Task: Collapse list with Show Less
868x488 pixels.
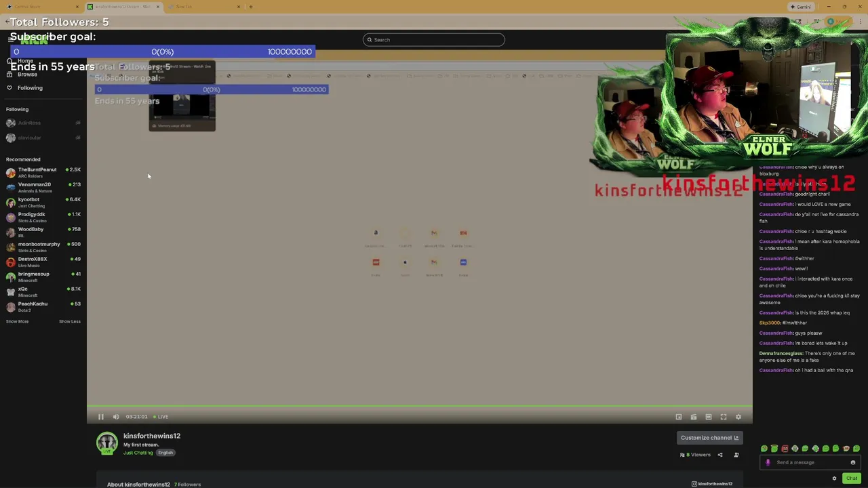Action: click(70, 321)
